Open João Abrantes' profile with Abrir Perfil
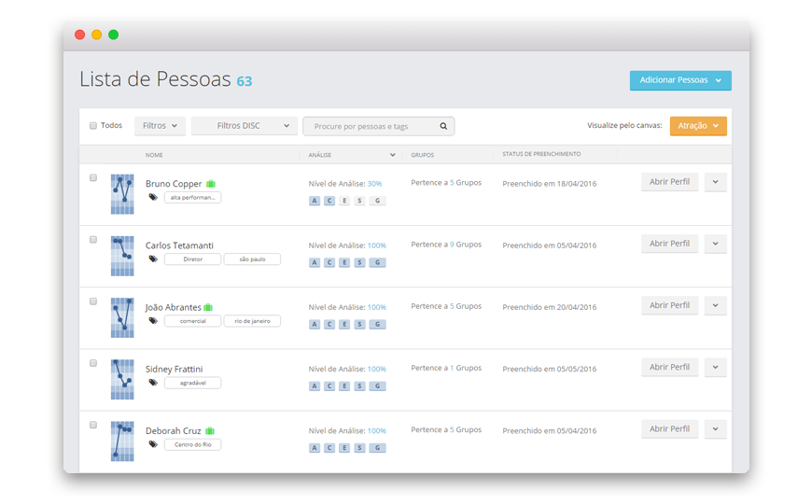This screenshot has width=812, height=504. tap(669, 305)
